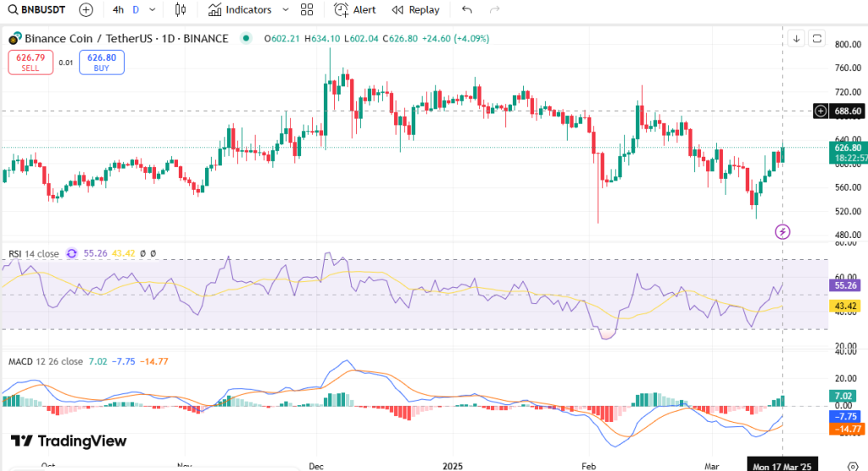Click the yellow 43.42 RSI axis label

pos(845,306)
